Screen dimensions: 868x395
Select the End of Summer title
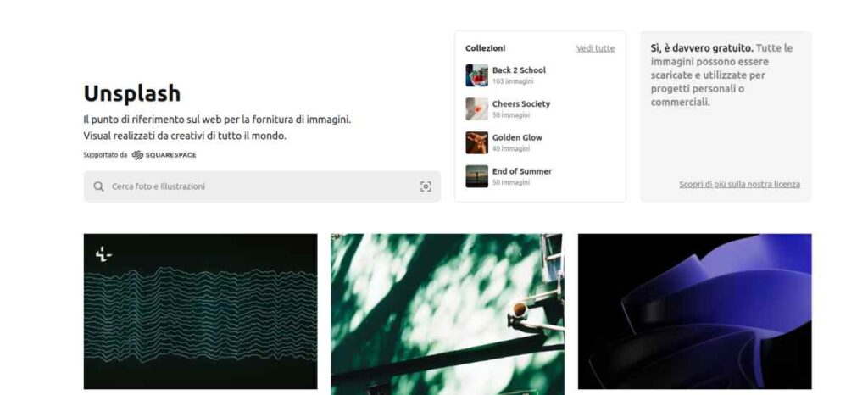click(522, 171)
